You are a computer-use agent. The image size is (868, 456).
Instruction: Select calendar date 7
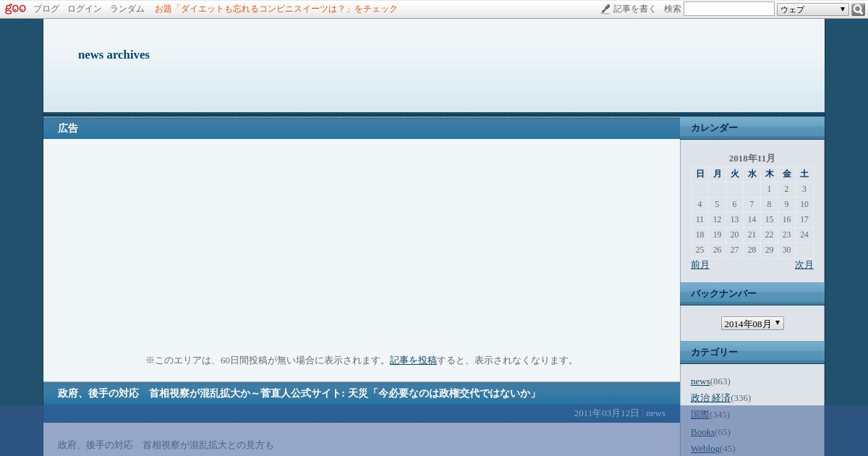tap(752, 204)
